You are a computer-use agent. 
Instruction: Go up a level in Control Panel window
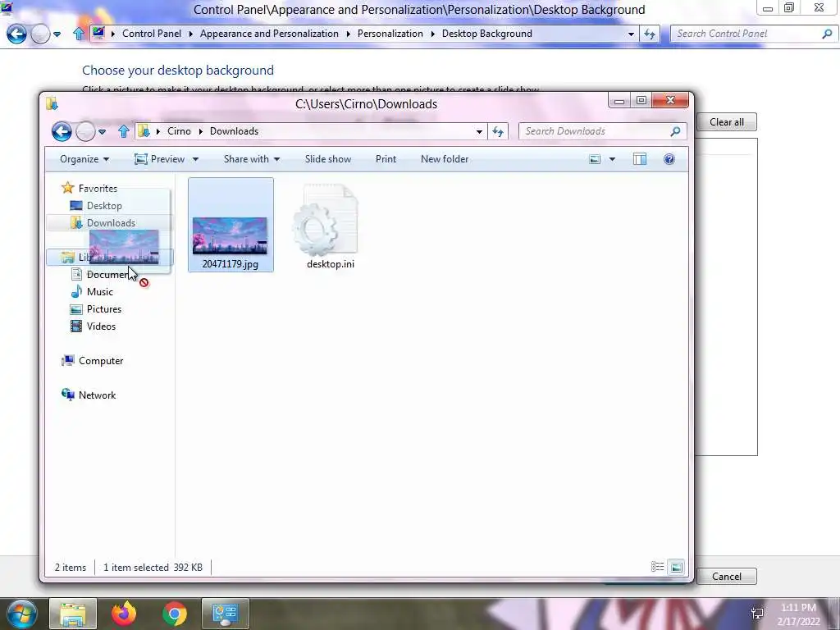pos(79,34)
